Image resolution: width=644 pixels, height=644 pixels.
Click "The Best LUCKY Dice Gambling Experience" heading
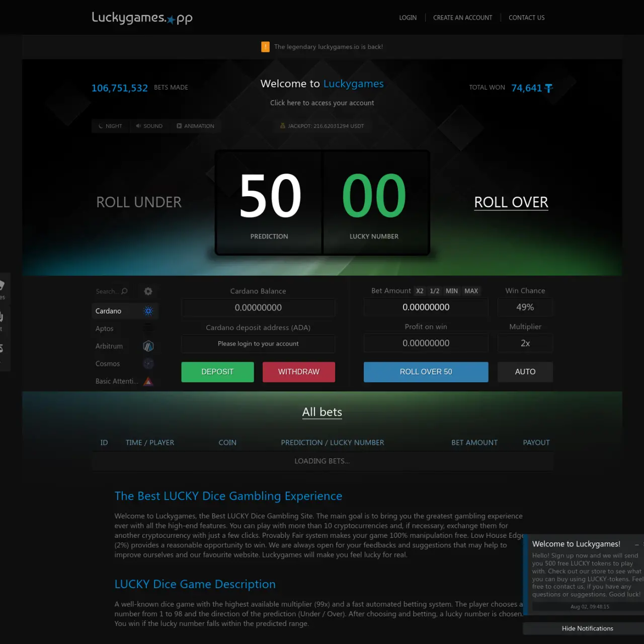pyautogui.click(x=228, y=496)
